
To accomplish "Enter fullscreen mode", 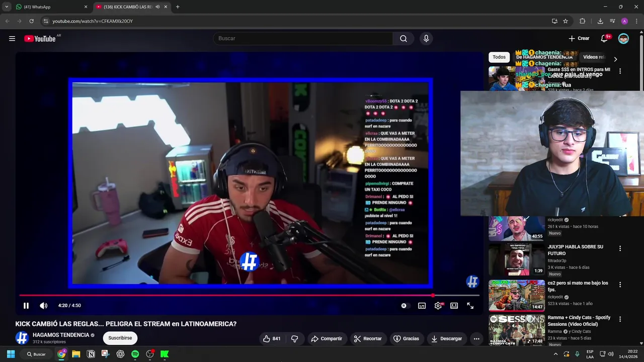I will [x=470, y=306].
